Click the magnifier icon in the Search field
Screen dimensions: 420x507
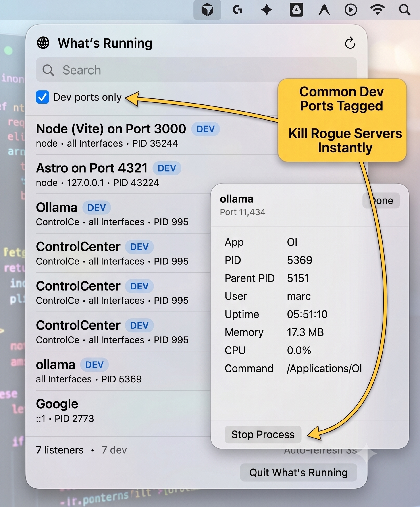tap(48, 70)
